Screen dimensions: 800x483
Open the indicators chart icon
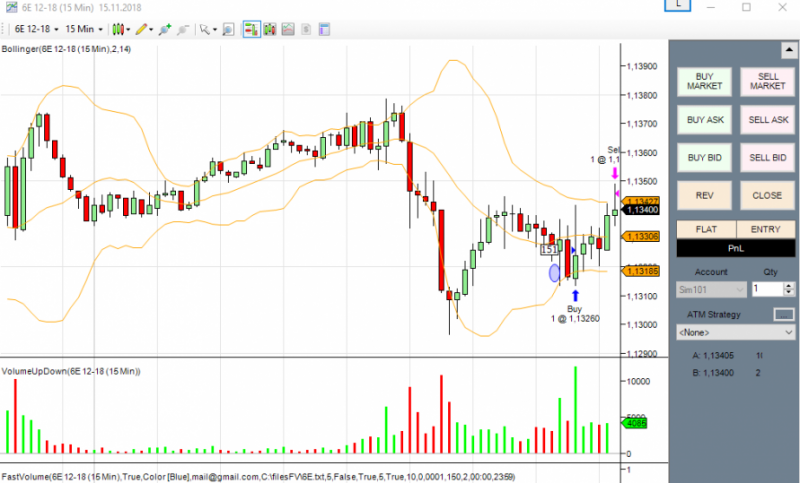click(288, 29)
